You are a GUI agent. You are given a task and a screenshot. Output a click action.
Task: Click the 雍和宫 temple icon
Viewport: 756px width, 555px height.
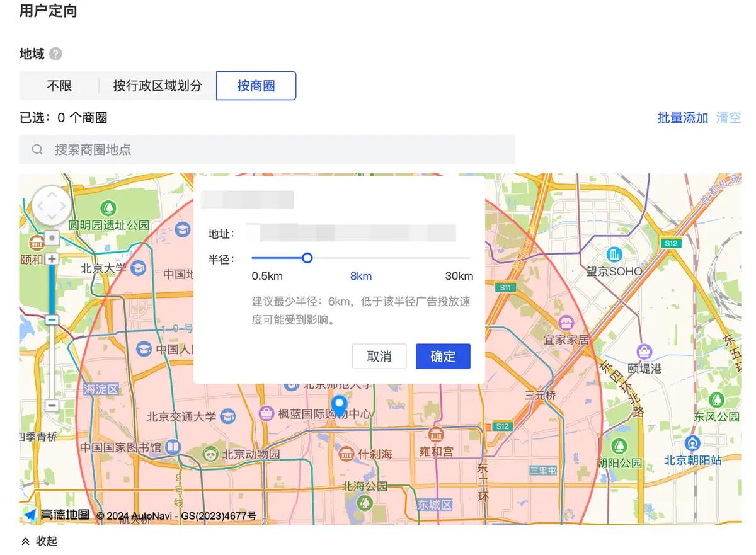point(436,434)
